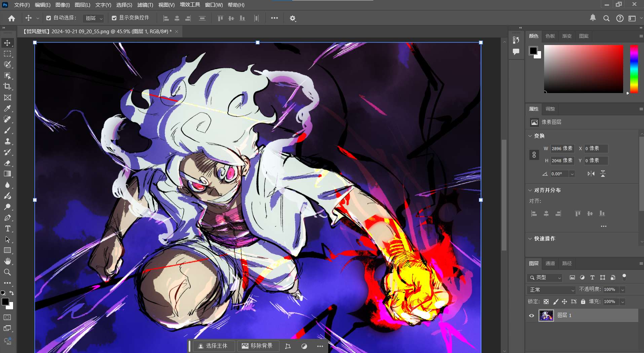Open the 类型 layer filter dropdown

point(545,277)
